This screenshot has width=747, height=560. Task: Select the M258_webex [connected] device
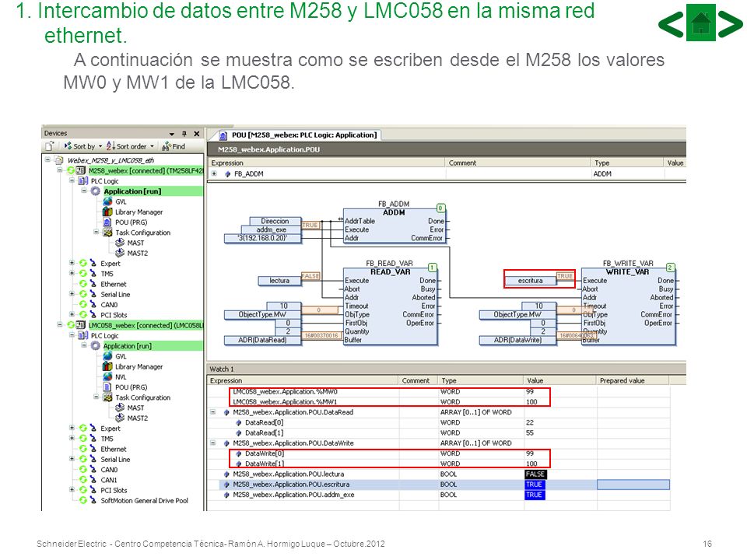pos(146,170)
